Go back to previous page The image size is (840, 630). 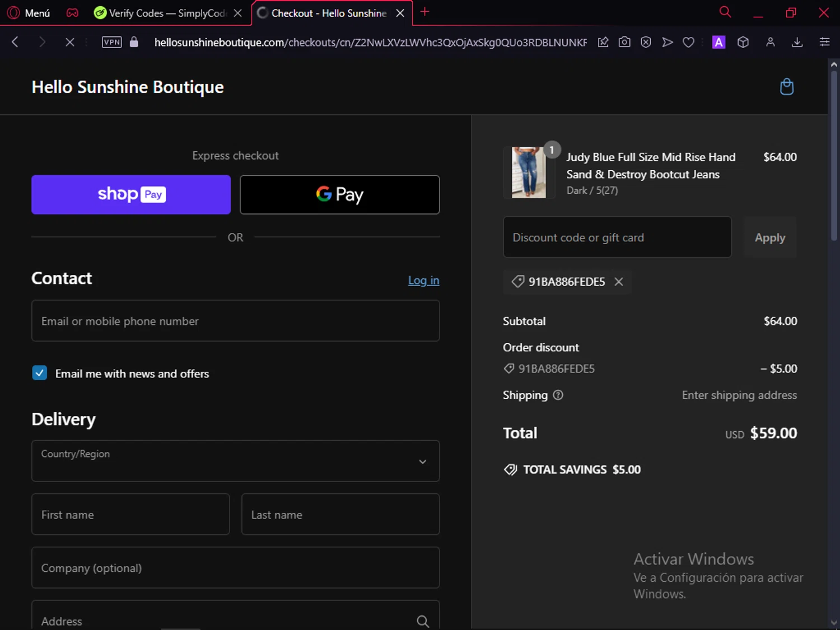[x=15, y=42]
